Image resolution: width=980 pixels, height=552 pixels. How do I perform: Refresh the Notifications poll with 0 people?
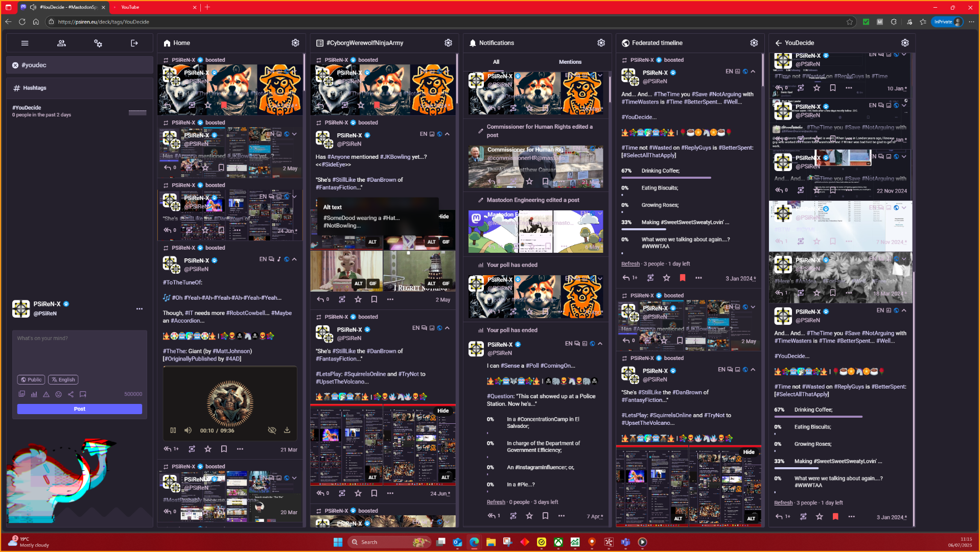[x=496, y=502]
